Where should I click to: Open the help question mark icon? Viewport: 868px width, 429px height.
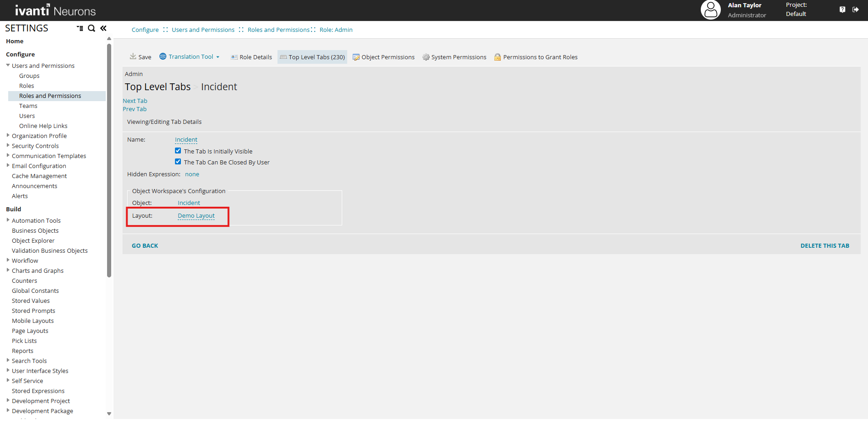pyautogui.click(x=842, y=10)
